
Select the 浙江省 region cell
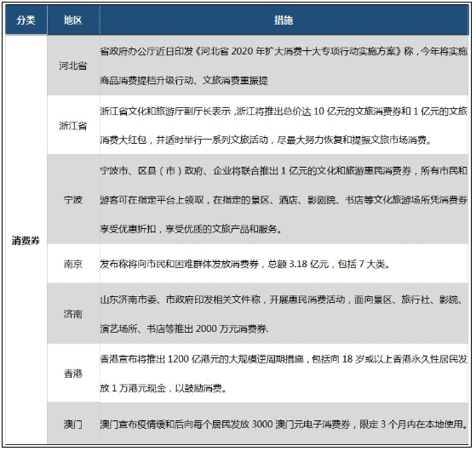pyautogui.click(x=73, y=125)
